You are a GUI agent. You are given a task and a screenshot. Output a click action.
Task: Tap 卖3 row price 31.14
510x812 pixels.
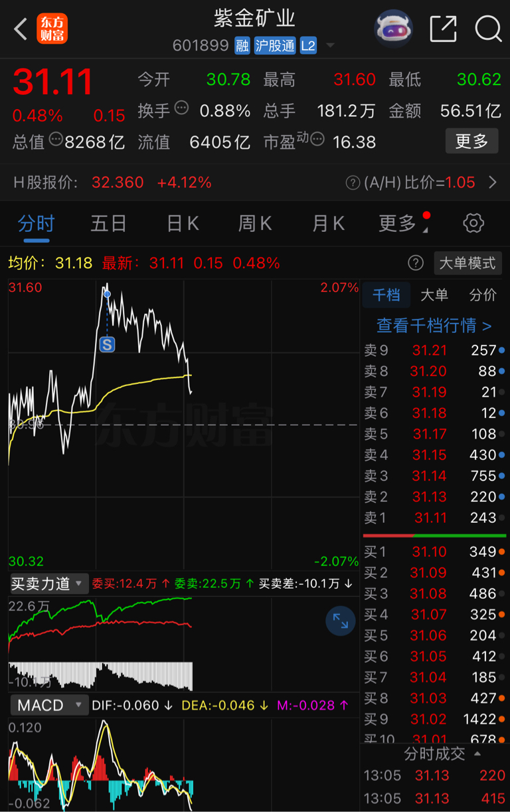coord(430,476)
